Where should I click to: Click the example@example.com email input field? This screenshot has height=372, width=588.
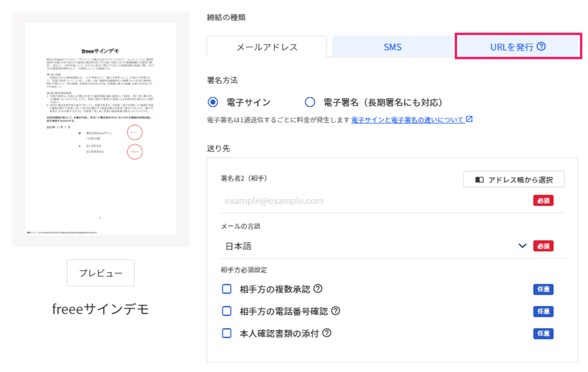point(324,200)
